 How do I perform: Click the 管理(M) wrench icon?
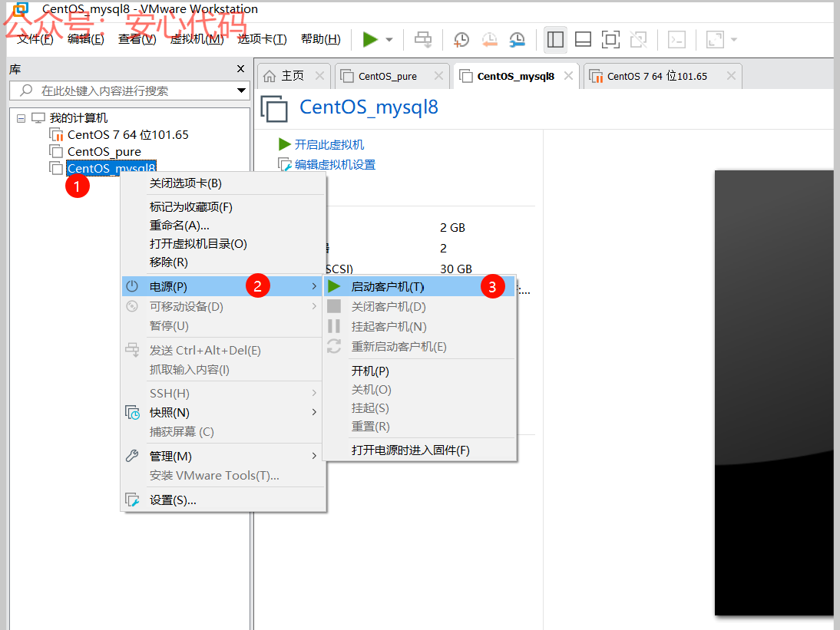[132, 456]
